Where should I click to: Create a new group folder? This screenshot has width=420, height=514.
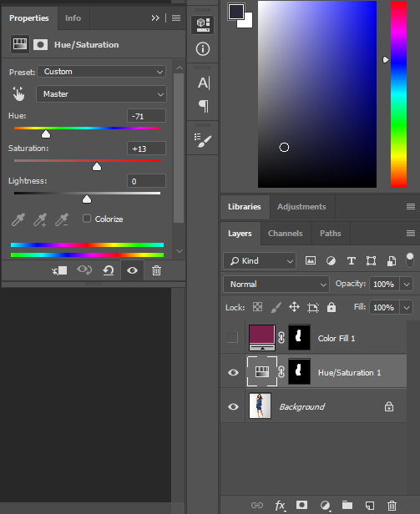347,505
